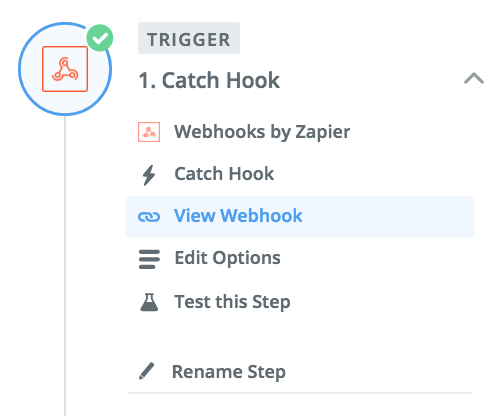This screenshot has height=416, width=502.
Task: Click the small Webhooks by Zapier app icon
Action: pos(149,132)
